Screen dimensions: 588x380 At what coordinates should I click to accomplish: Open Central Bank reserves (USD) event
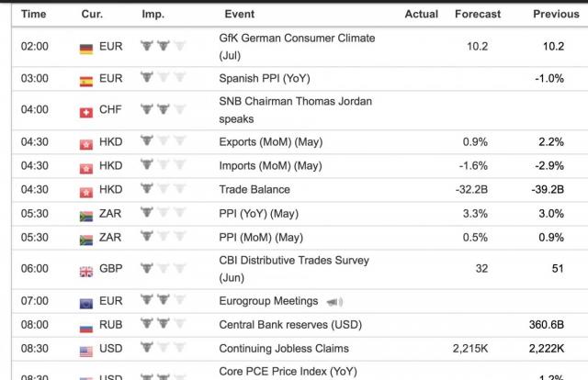click(x=288, y=325)
